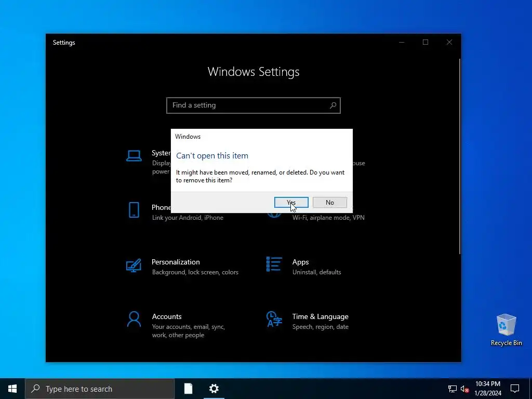Screen dimensions: 532x399
Task: Select the Recycle Bin desktop icon
Action: (506, 330)
